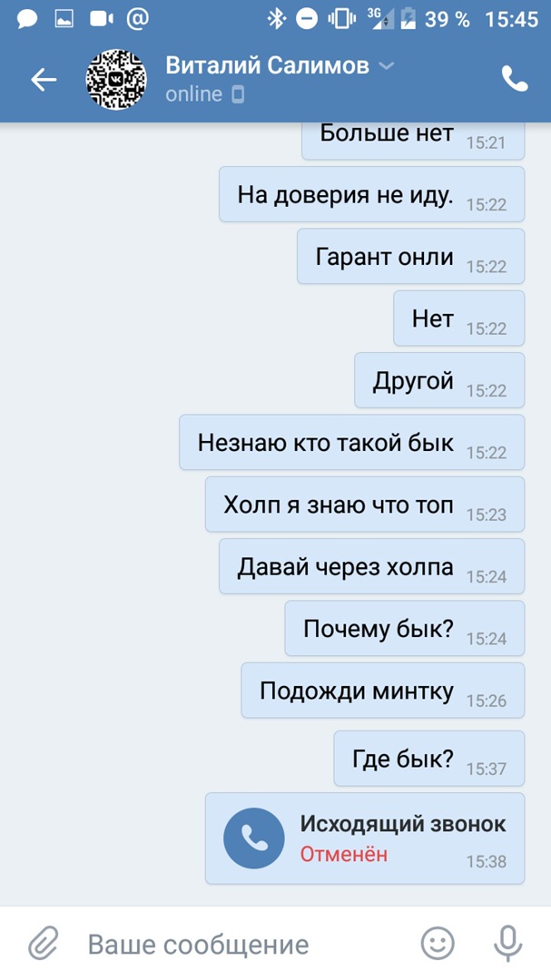Tap the battery indicator in status bar
The image size is (551, 980).
(x=408, y=19)
